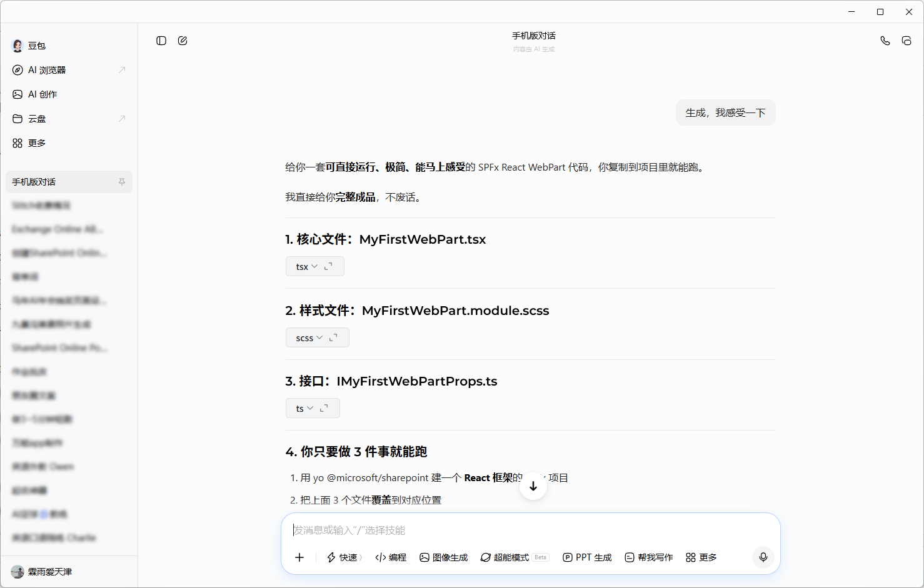Click the heading 1. 核心文件：MyFirstWebPart.tsx
The width and height of the screenshot is (924, 588).
click(386, 239)
